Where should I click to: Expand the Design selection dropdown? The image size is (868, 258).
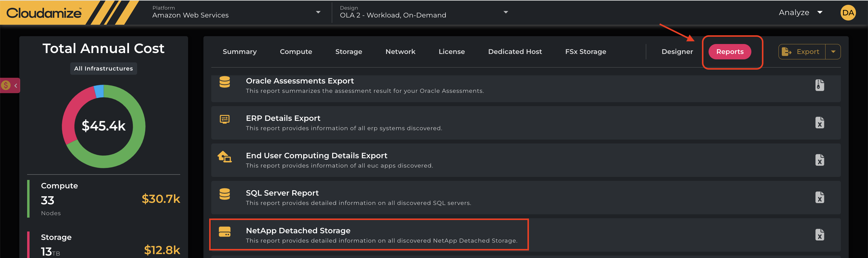pyautogui.click(x=505, y=12)
